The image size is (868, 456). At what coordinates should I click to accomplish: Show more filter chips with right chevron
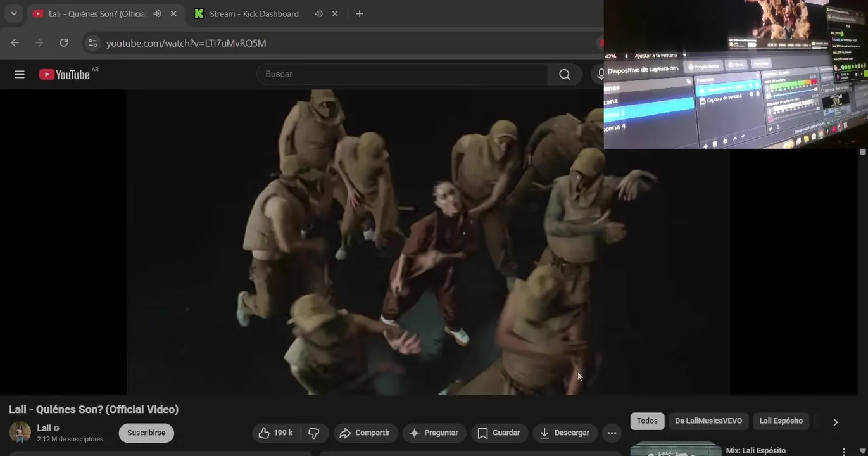[x=835, y=422]
